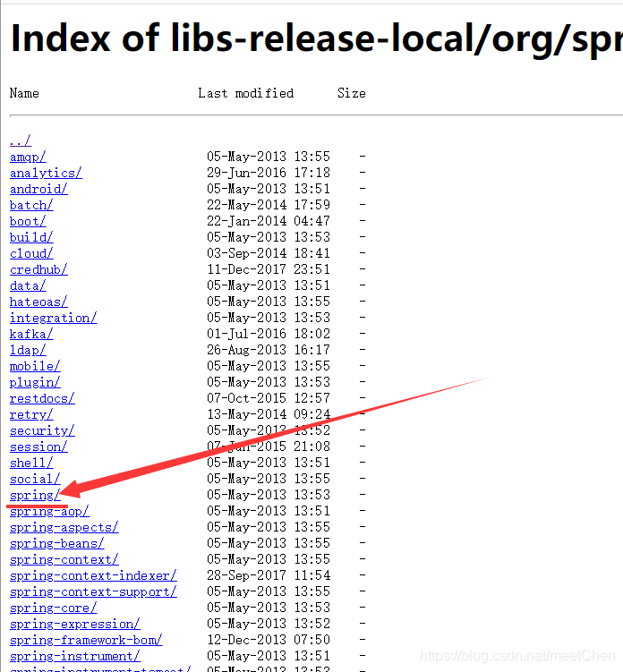
Task: Click the Size column header
Action: point(351,93)
